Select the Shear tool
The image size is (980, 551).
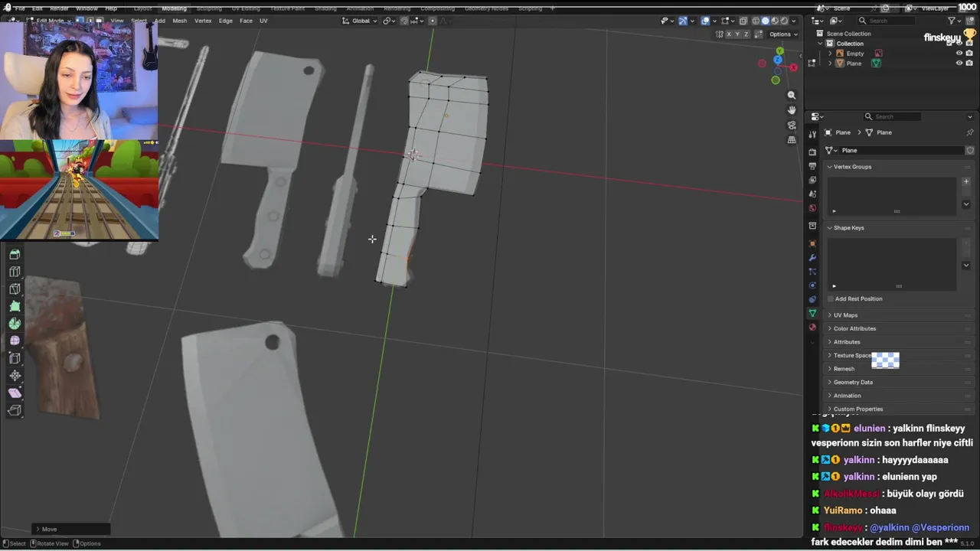click(x=15, y=393)
